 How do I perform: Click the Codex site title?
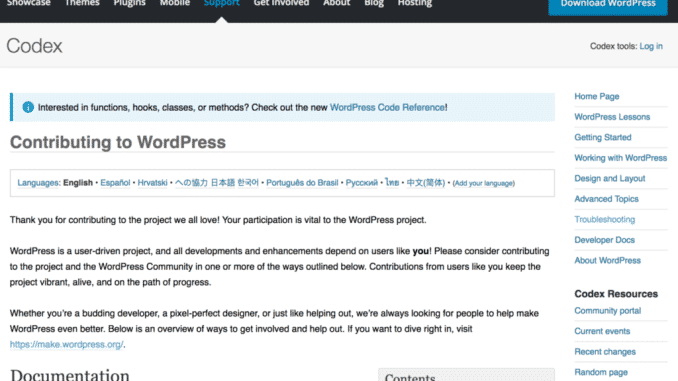pos(34,46)
